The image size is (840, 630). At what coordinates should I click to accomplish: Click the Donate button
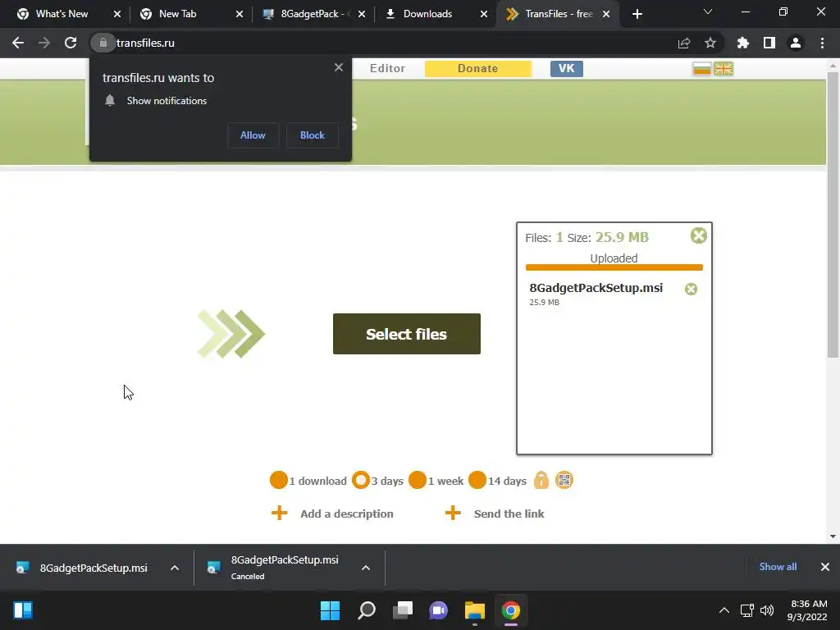click(478, 69)
